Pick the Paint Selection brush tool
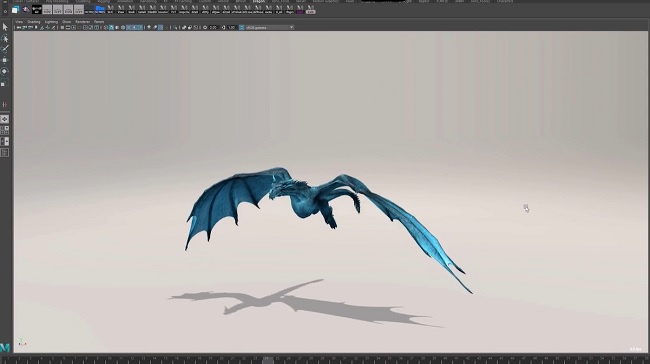This screenshot has width=650, height=364. click(5, 49)
